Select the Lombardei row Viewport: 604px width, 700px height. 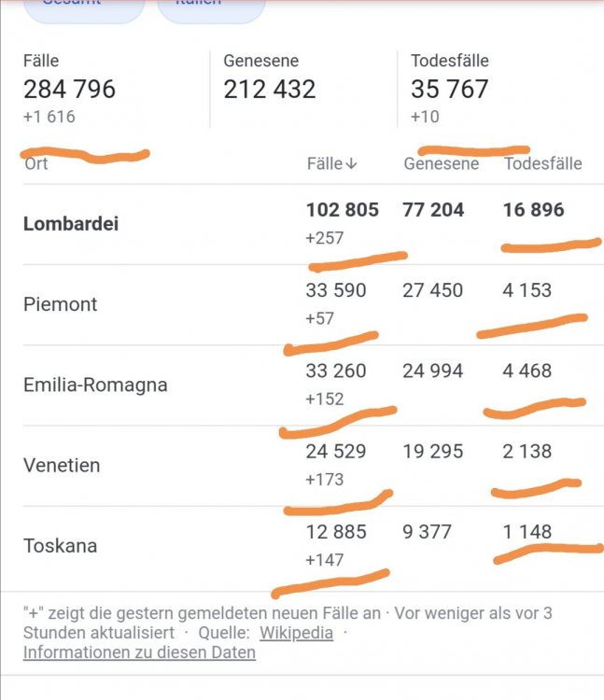point(314,224)
